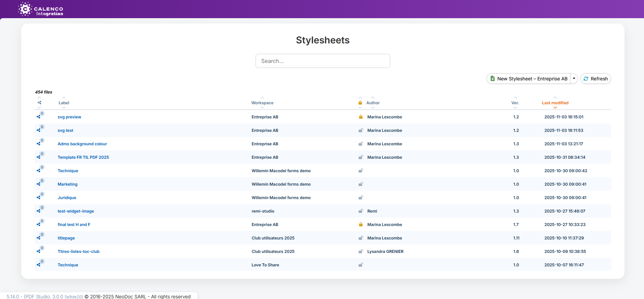This screenshot has height=299, width=644.
Task: Toggle the open lock on svg test
Action: pyautogui.click(x=361, y=130)
